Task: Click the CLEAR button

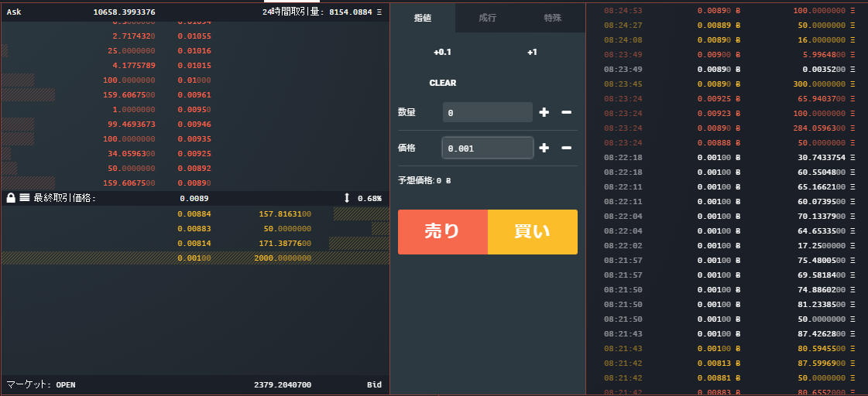Action: point(443,83)
